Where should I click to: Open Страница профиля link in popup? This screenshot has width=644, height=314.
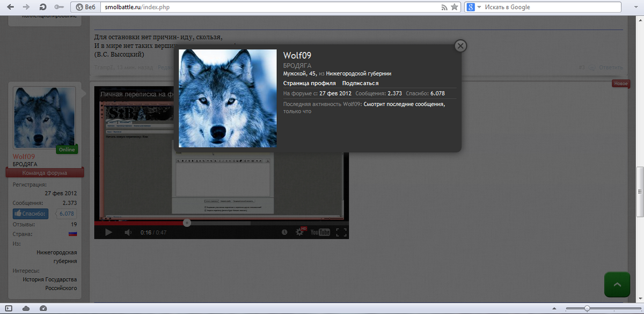coord(309,83)
